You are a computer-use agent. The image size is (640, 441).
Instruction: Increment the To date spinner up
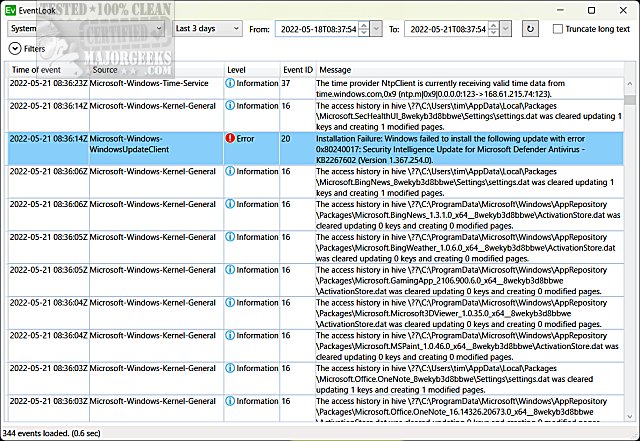[493, 25]
